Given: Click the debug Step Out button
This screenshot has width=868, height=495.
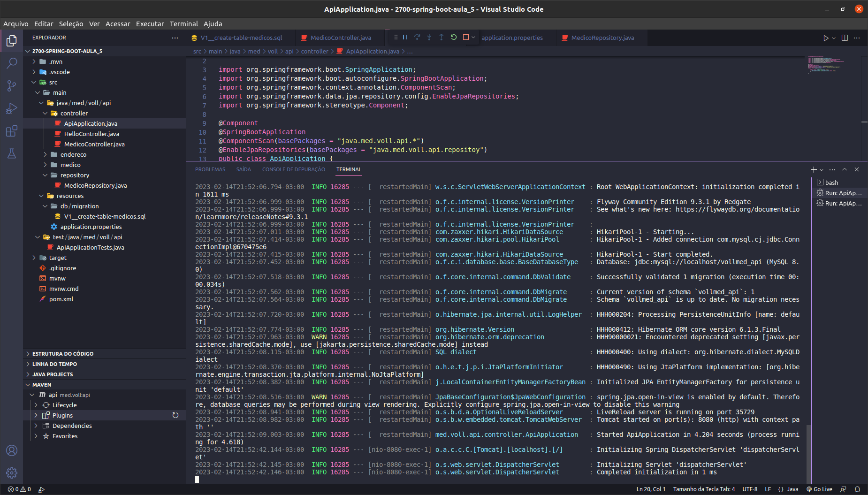Looking at the screenshot, I should tap(442, 37).
